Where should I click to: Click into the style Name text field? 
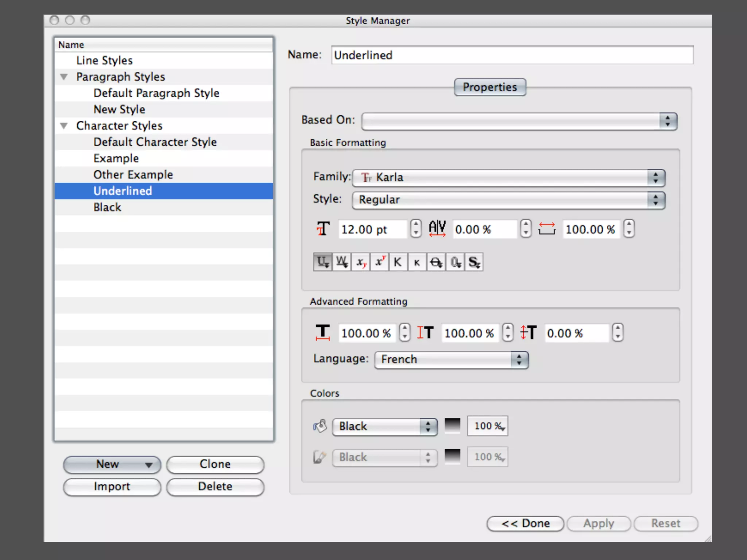pos(512,55)
